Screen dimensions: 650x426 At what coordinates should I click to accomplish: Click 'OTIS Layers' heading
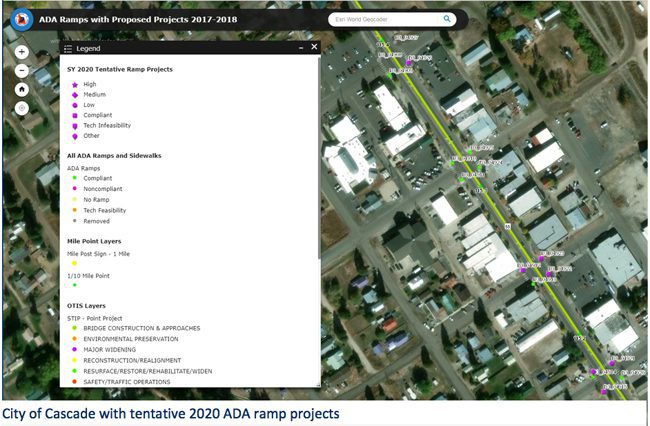pos(86,306)
